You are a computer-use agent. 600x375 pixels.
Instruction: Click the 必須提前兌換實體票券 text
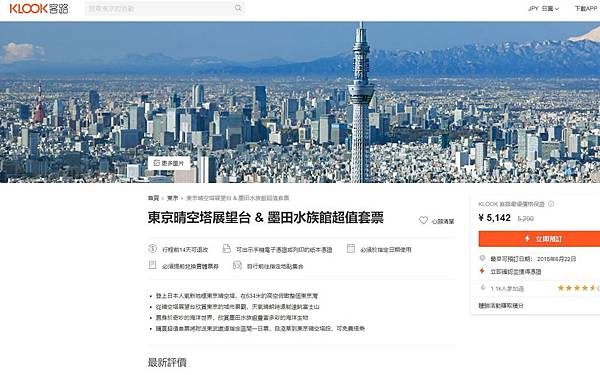pos(190,266)
